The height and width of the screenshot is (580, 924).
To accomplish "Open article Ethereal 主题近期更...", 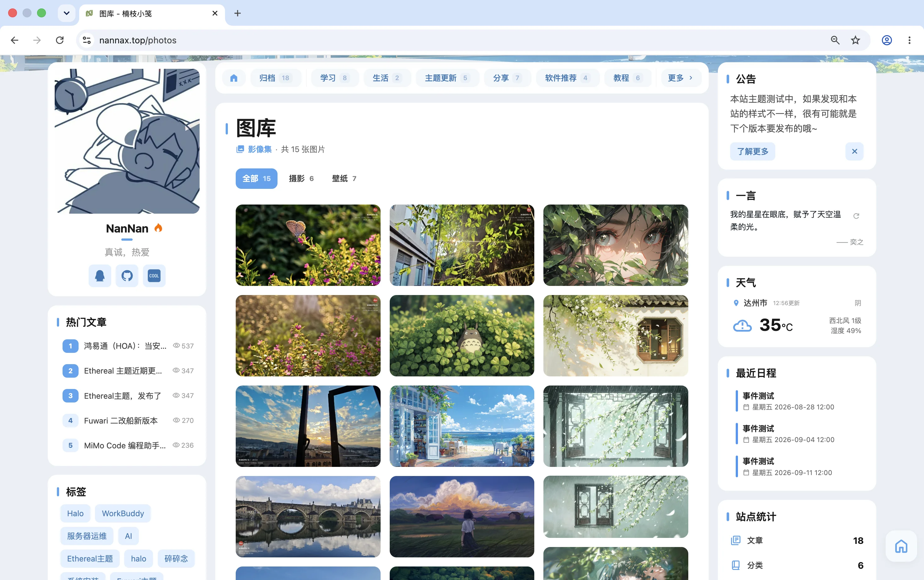I will (x=128, y=371).
